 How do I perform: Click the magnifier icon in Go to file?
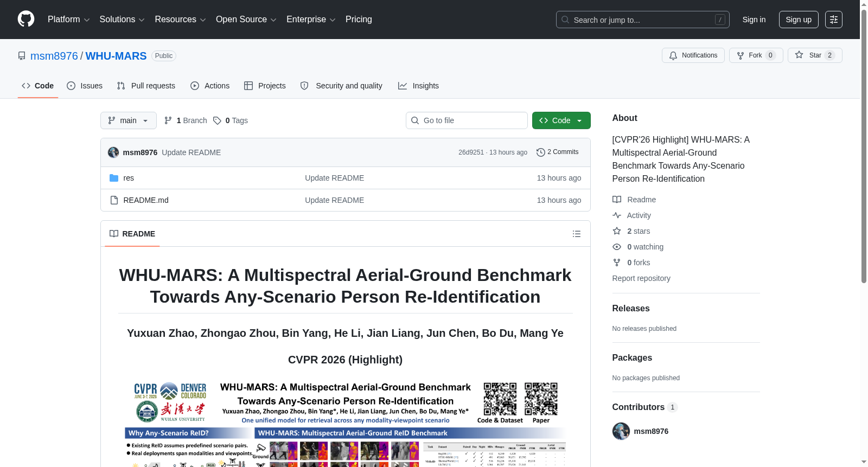tap(415, 120)
